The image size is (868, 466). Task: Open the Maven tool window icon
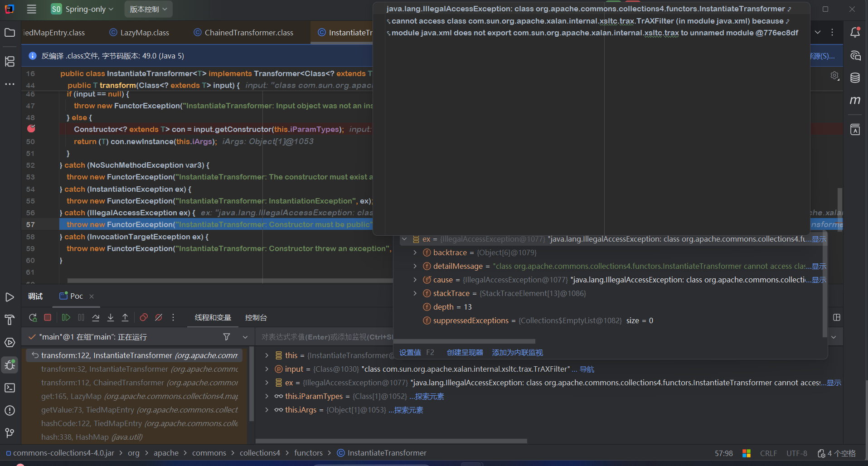(855, 100)
